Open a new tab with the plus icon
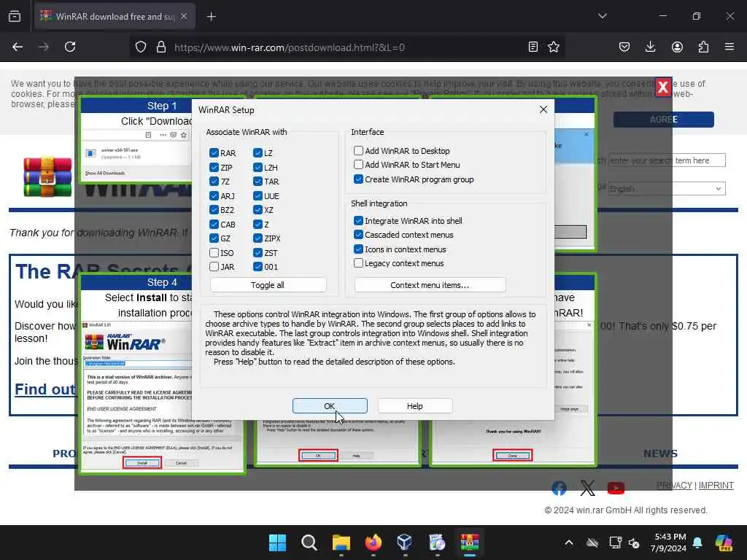Screen dimensions: 747x560 (x=212, y=17)
